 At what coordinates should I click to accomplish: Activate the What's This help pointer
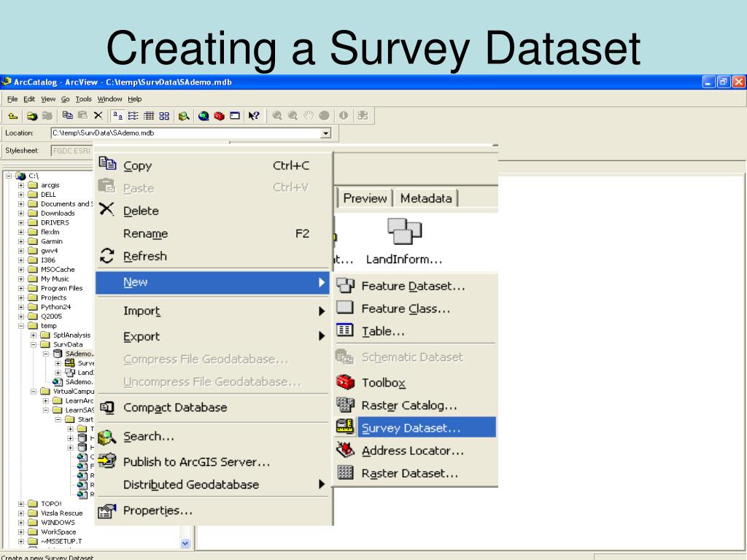(254, 116)
